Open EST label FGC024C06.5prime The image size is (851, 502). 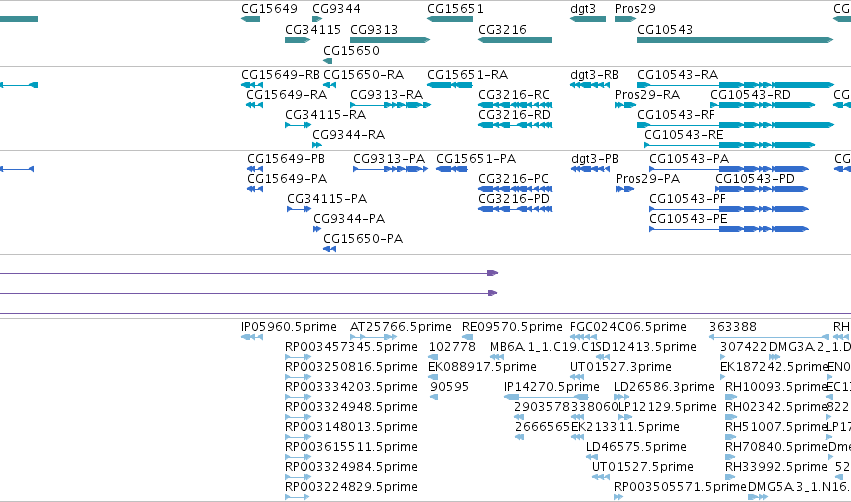click(x=628, y=327)
